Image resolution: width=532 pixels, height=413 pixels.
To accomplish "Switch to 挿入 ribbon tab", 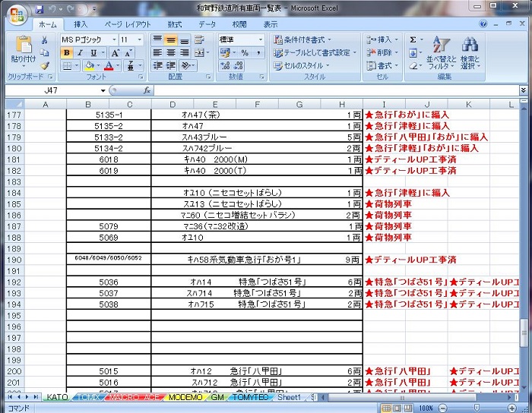I will pyautogui.click(x=81, y=24).
